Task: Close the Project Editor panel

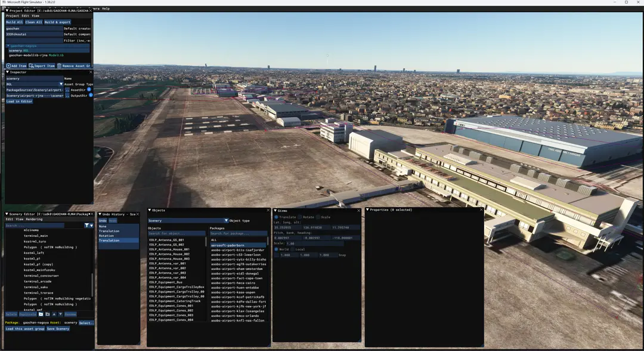Action: 91,11
